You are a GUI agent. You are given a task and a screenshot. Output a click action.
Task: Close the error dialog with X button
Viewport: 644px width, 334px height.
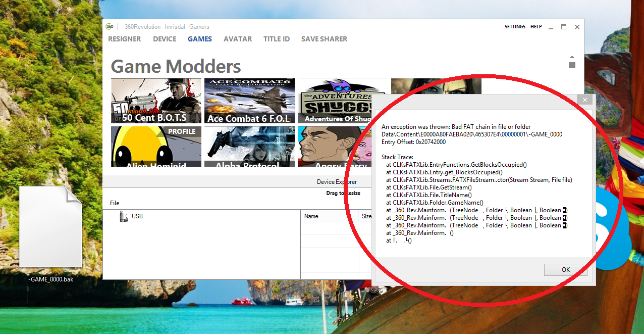tap(585, 100)
